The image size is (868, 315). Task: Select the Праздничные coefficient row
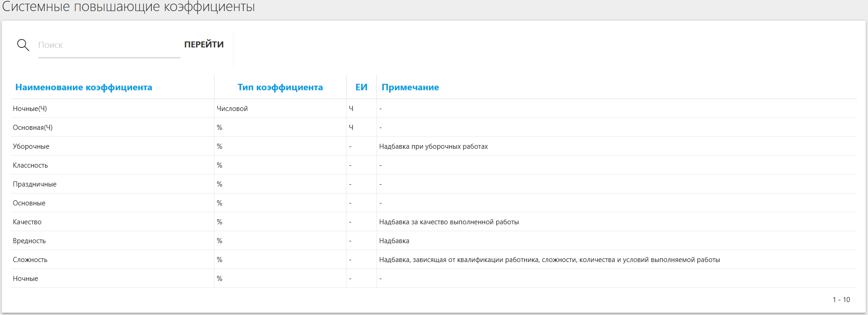pos(35,184)
